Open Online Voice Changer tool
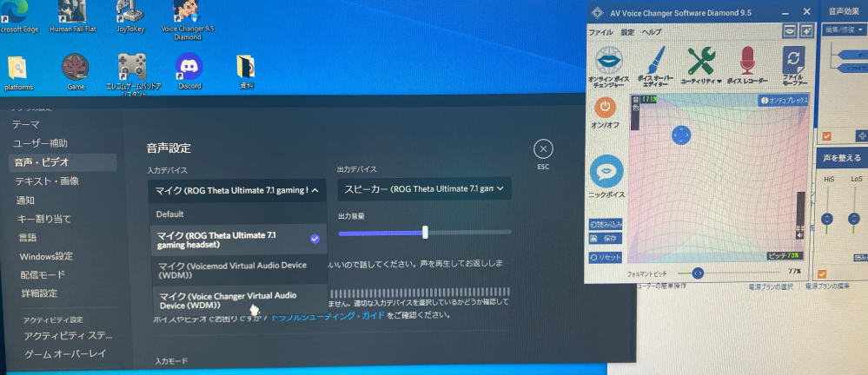The width and height of the screenshot is (868, 375). [x=608, y=68]
